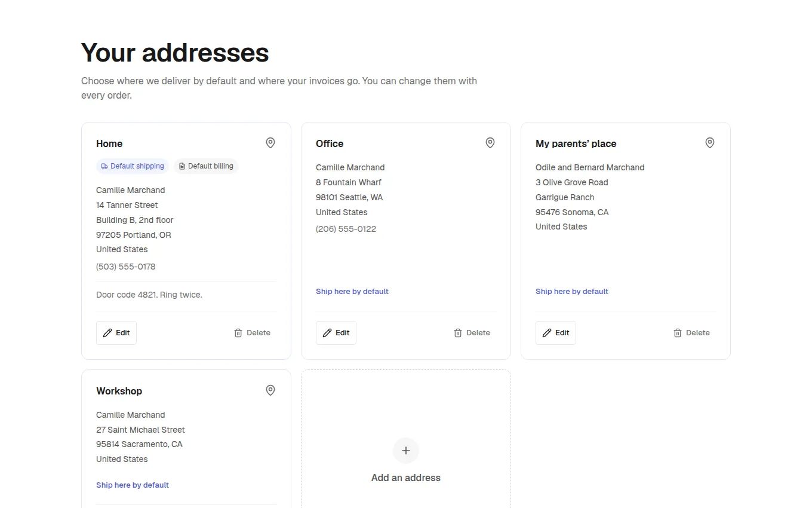Make Workshop the default shipping address

133,485
